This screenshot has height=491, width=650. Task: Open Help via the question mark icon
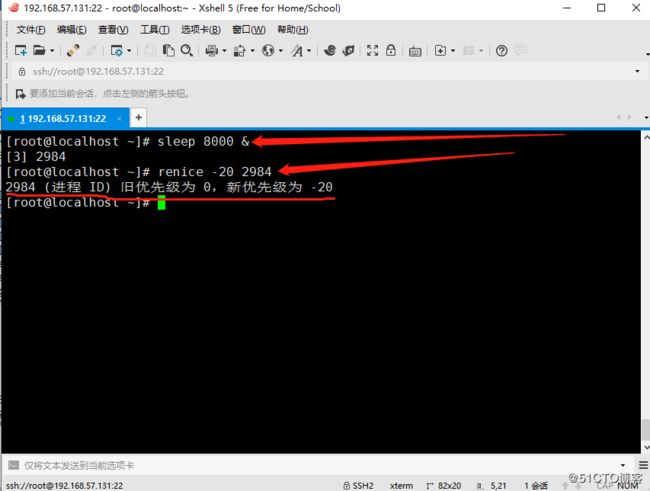click(x=502, y=51)
